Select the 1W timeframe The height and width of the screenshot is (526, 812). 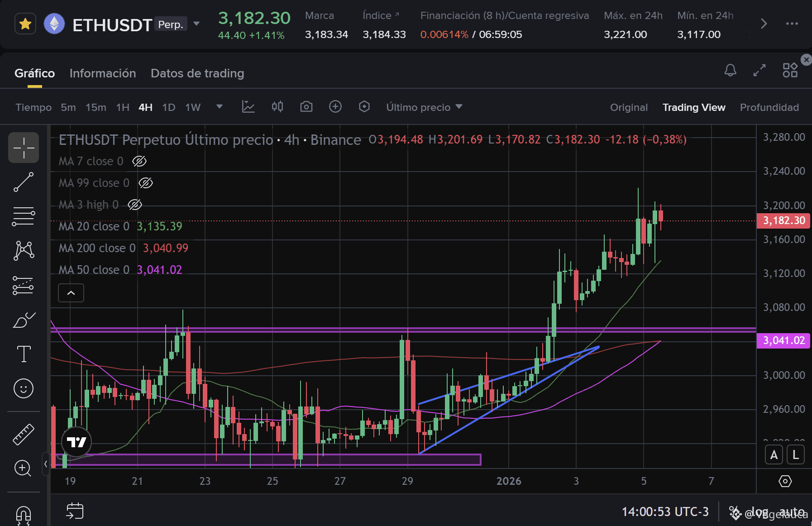coord(193,107)
